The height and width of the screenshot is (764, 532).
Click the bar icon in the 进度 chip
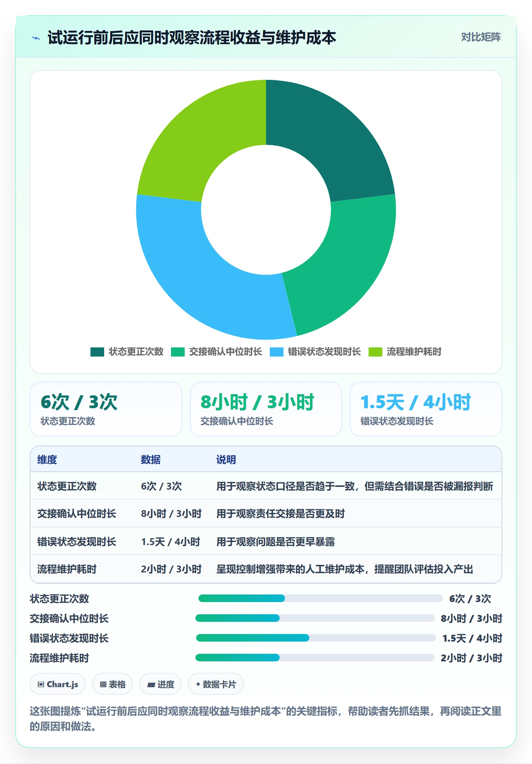151,685
